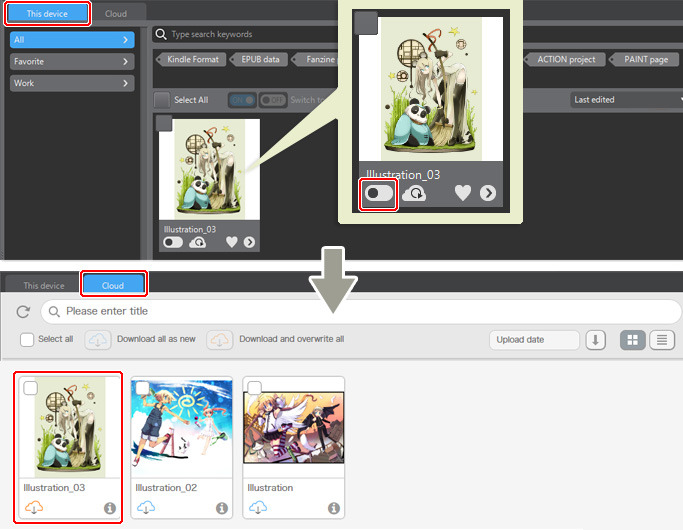Click the arrow circle icon in enlarged preview
Image resolution: width=683 pixels, height=530 pixels.
point(488,193)
